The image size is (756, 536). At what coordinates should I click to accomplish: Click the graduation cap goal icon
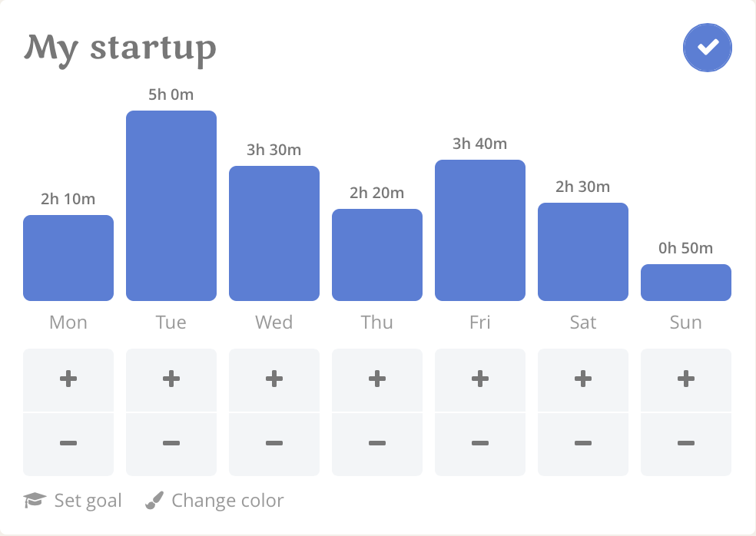(x=35, y=501)
